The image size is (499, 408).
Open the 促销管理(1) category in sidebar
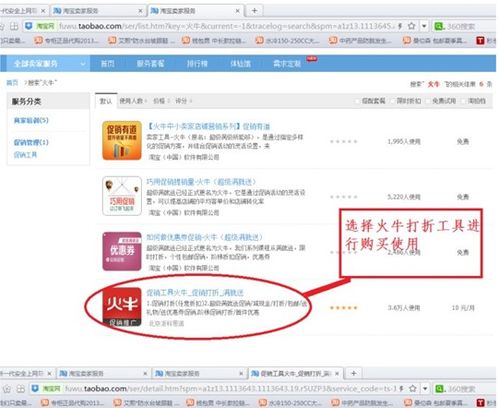[31, 142]
